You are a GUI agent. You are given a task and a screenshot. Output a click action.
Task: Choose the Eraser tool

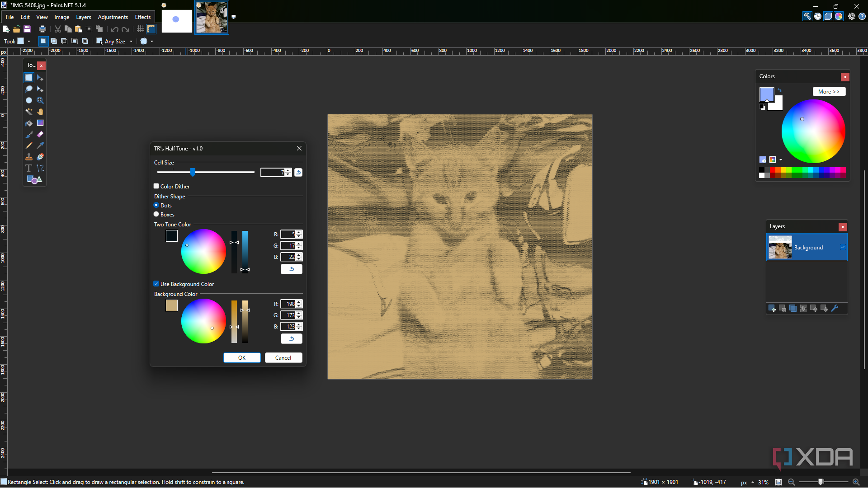pyautogui.click(x=40, y=134)
